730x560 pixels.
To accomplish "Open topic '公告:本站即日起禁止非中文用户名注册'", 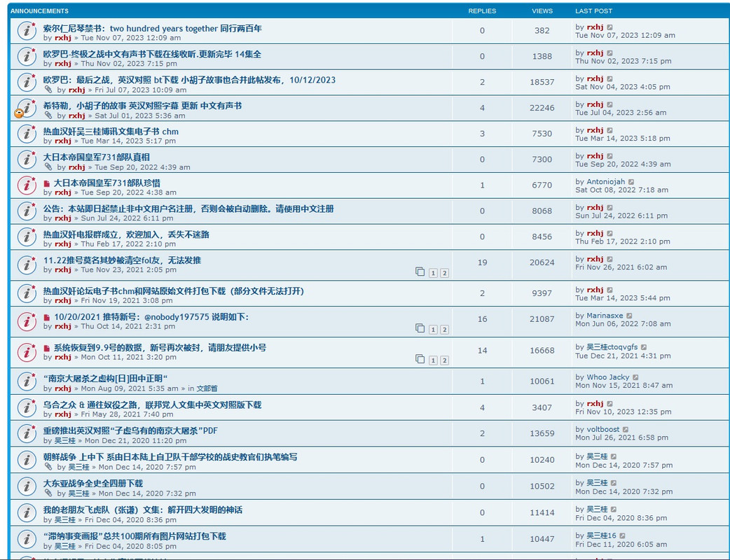I will pos(188,209).
